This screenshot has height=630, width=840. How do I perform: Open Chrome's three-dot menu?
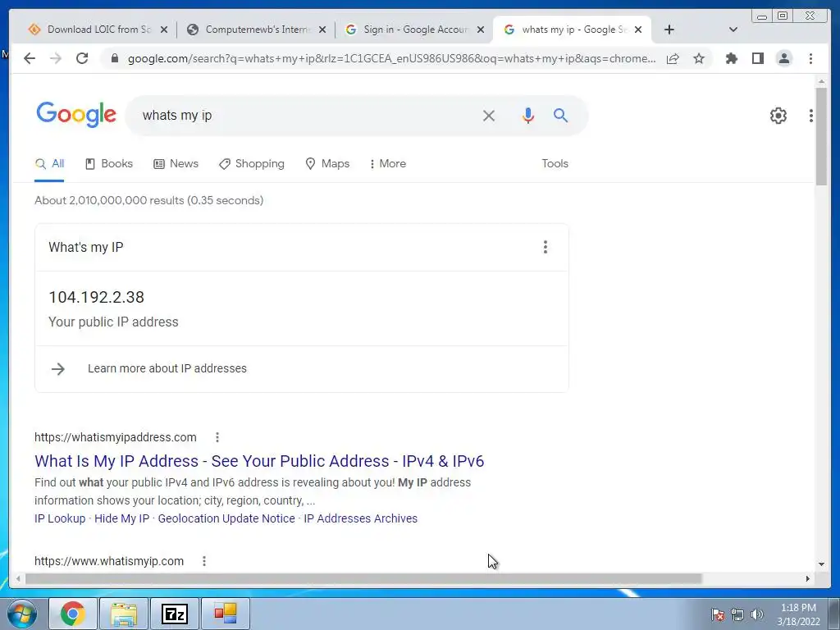click(810, 58)
